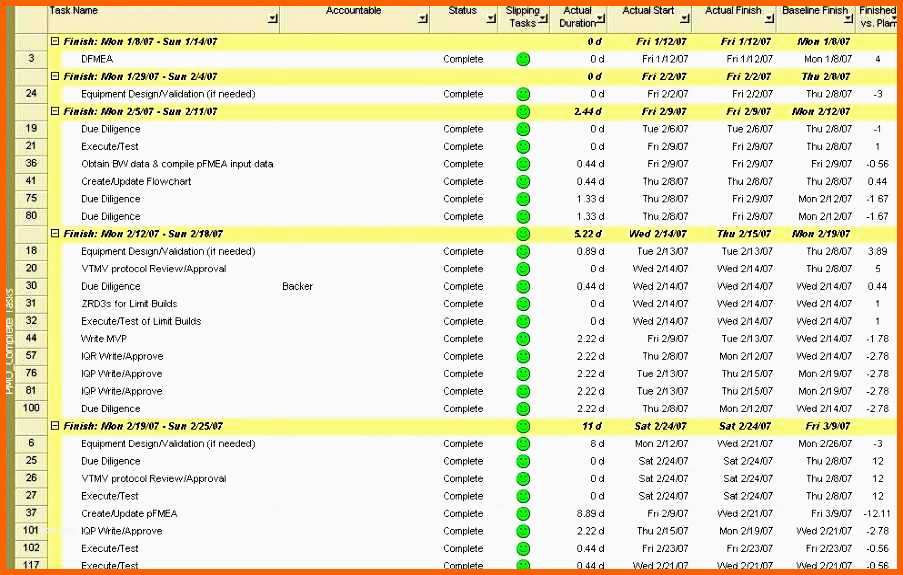Collapse the Finish Mon 1/8/07 group
The width and height of the screenshot is (903, 575).
[55, 42]
